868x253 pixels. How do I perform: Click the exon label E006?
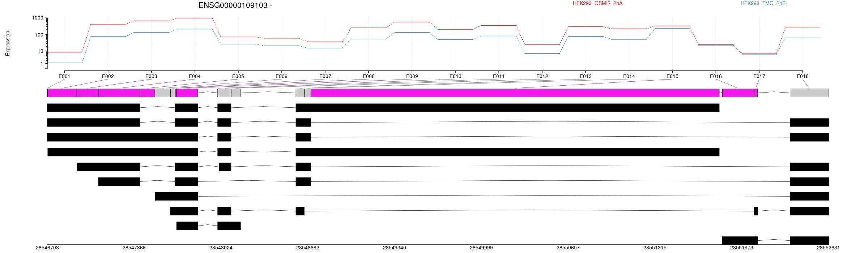click(x=281, y=76)
